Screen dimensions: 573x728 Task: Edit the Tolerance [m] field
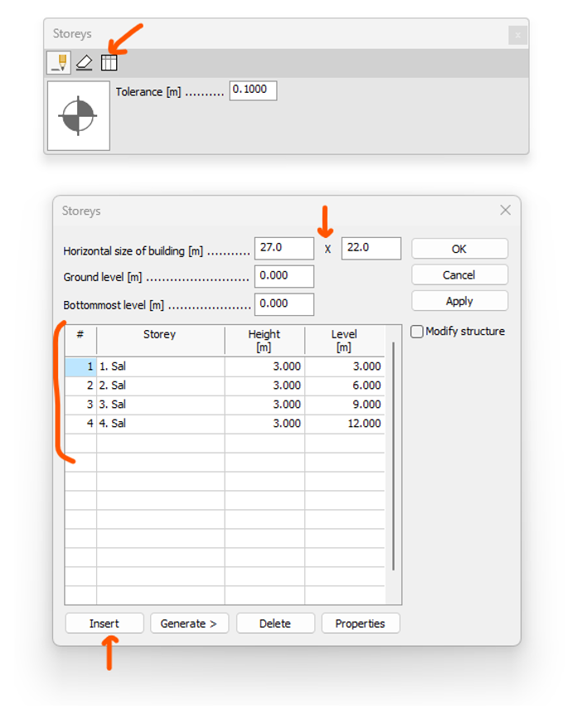253,90
